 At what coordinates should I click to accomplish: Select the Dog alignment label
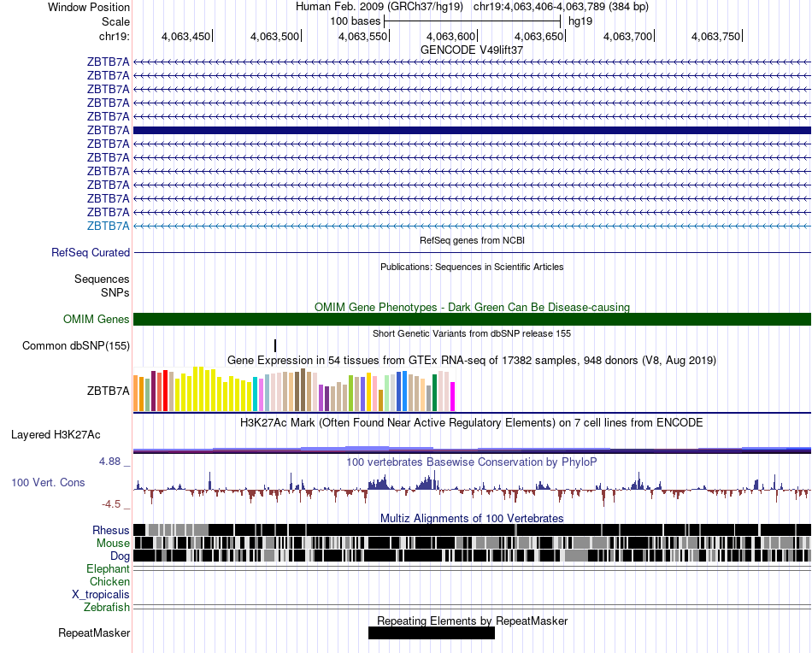(120, 556)
